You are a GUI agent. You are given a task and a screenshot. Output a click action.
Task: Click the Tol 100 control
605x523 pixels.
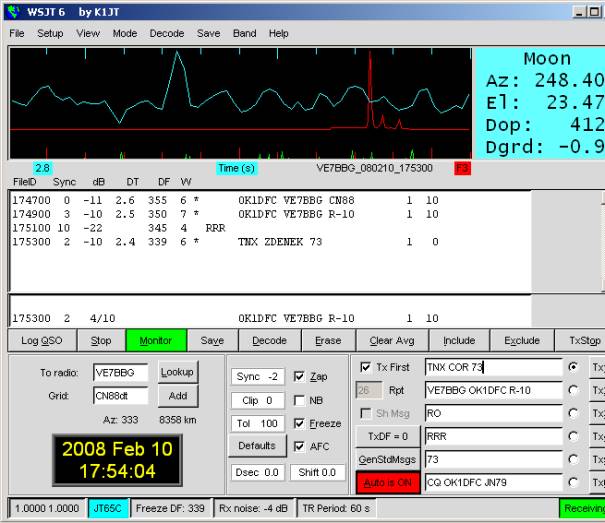point(257,423)
